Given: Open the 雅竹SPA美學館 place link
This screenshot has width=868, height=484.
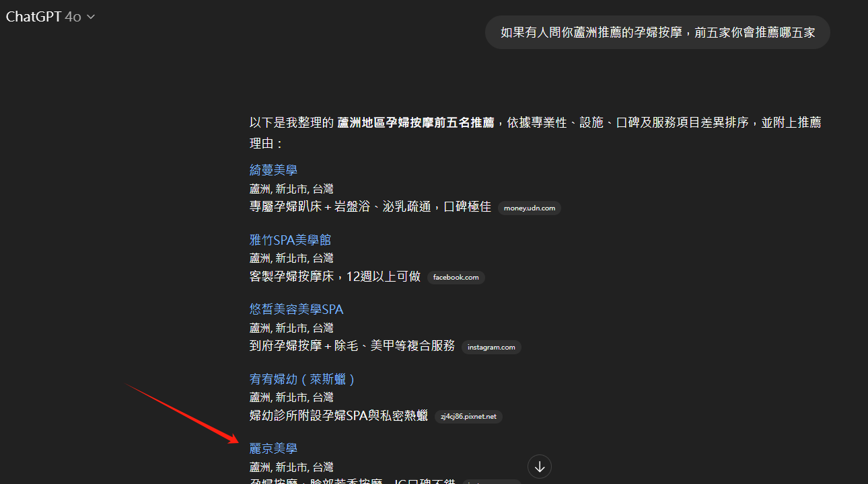Looking at the screenshot, I should (x=291, y=240).
